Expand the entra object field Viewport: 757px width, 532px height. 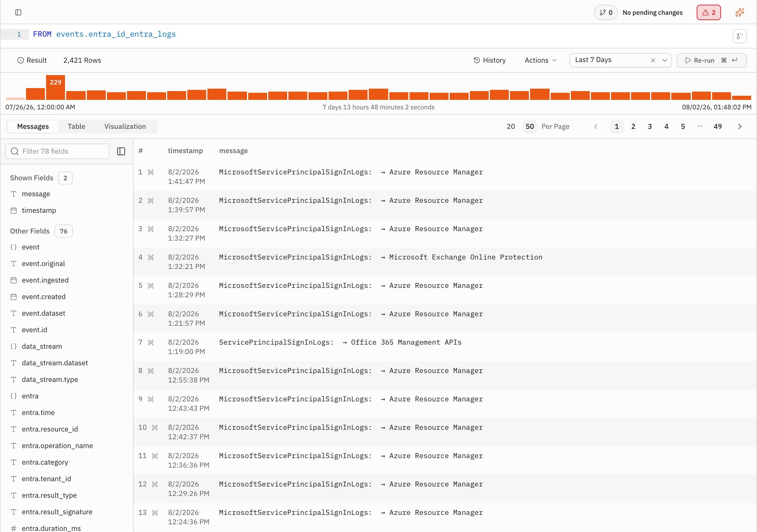tap(30, 396)
